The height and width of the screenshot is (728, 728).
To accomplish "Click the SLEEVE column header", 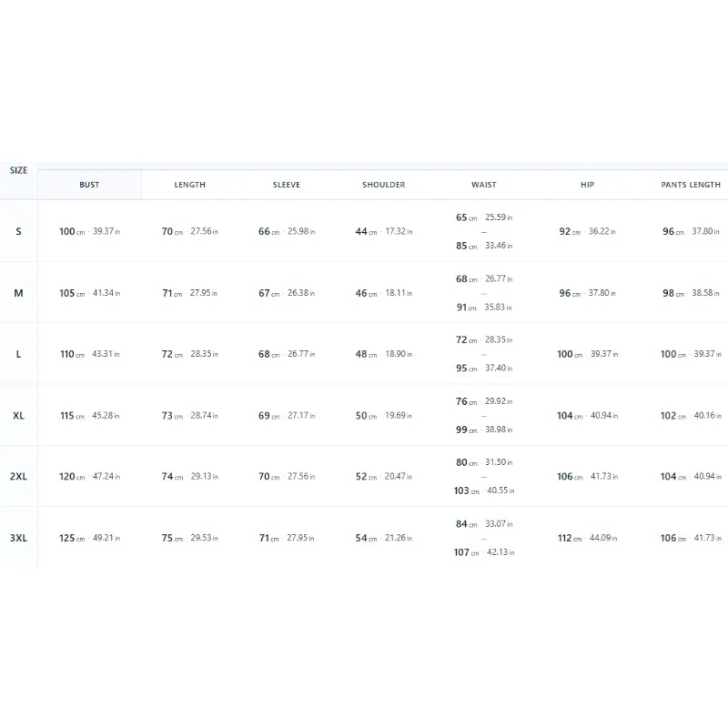I will click(287, 185).
